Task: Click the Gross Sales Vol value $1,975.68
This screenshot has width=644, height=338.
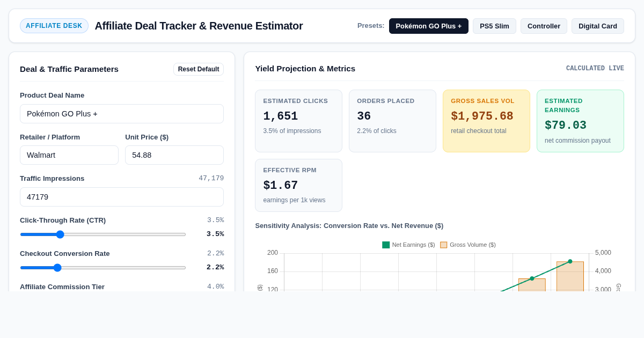Action: 482,116
